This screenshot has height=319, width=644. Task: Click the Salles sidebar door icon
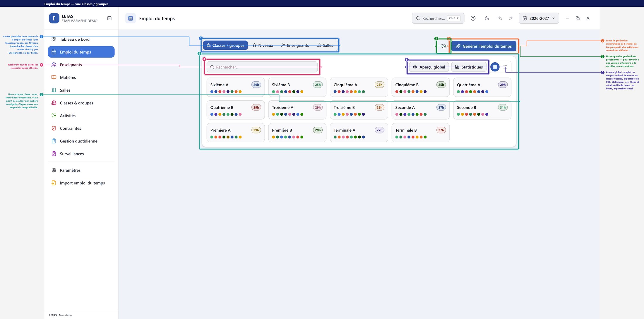point(54,90)
